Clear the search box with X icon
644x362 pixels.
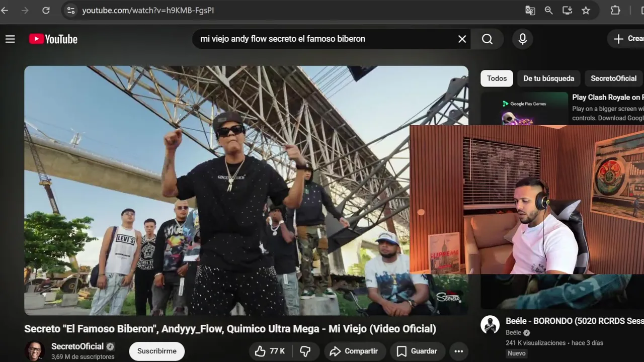tap(462, 39)
